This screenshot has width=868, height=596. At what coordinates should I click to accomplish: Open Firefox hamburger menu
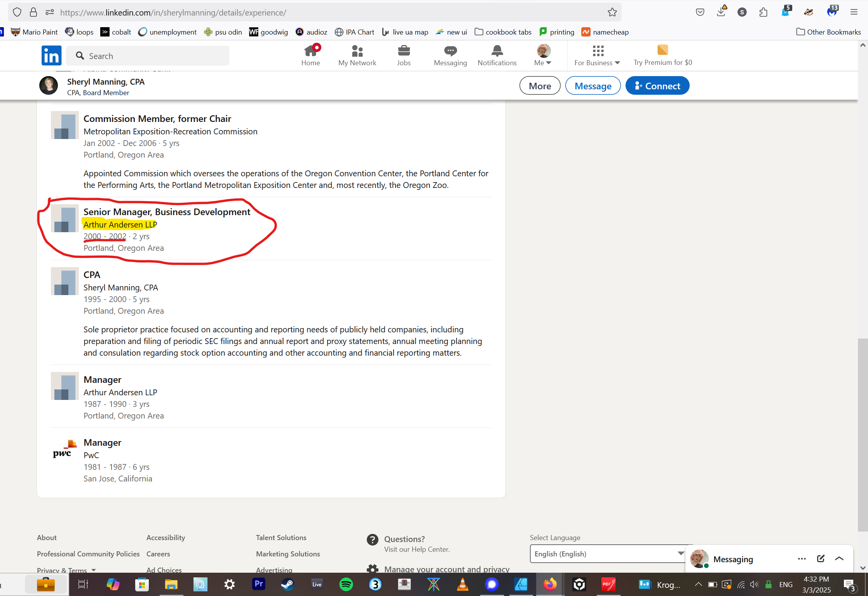(x=854, y=12)
